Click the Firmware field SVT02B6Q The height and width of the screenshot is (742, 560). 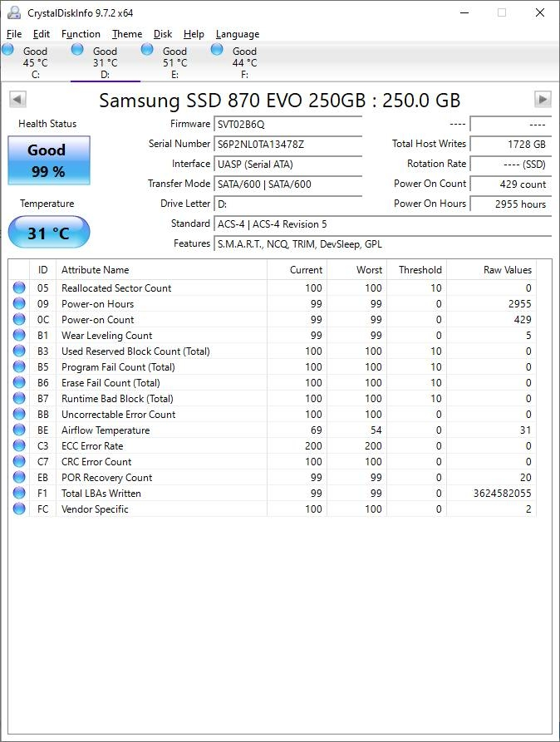[x=287, y=125]
